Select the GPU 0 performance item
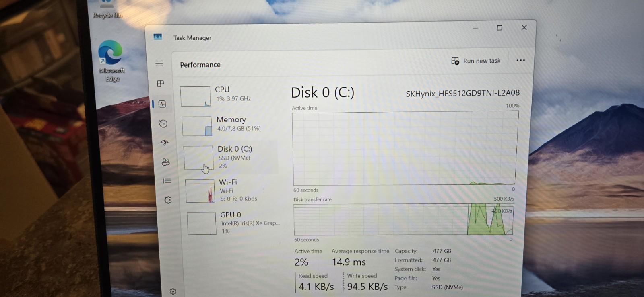The width and height of the screenshot is (644, 297). pos(233,223)
